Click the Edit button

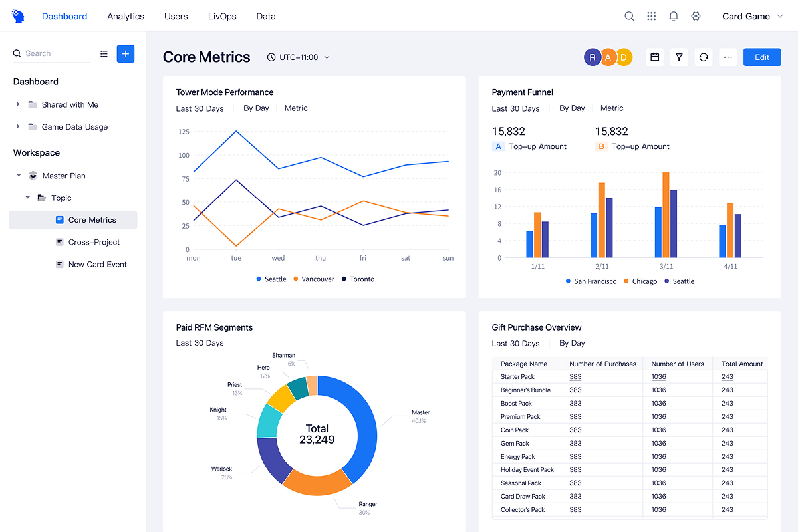pos(762,57)
